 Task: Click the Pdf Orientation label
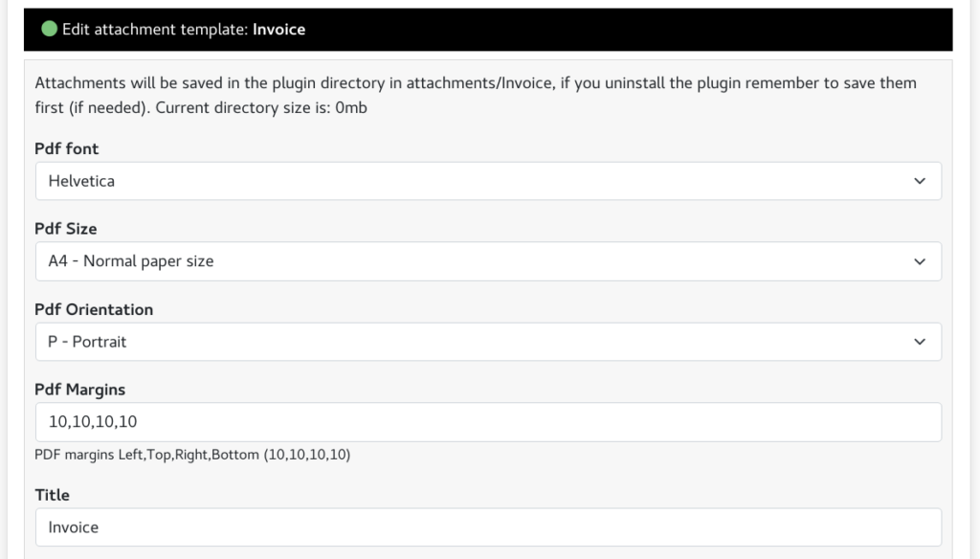[94, 309]
